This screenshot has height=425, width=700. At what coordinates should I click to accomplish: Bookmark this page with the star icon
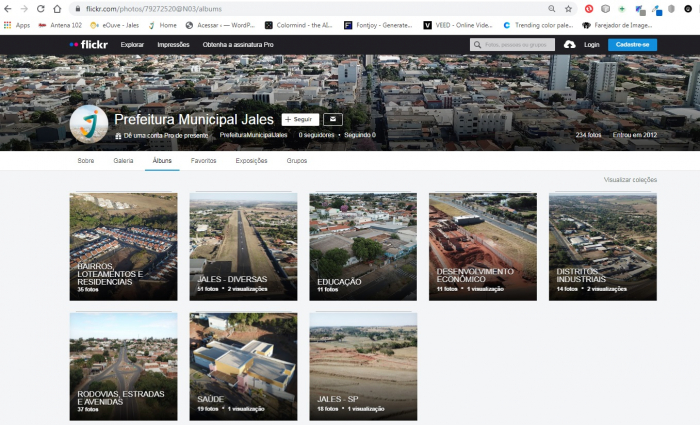[x=568, y=9]
